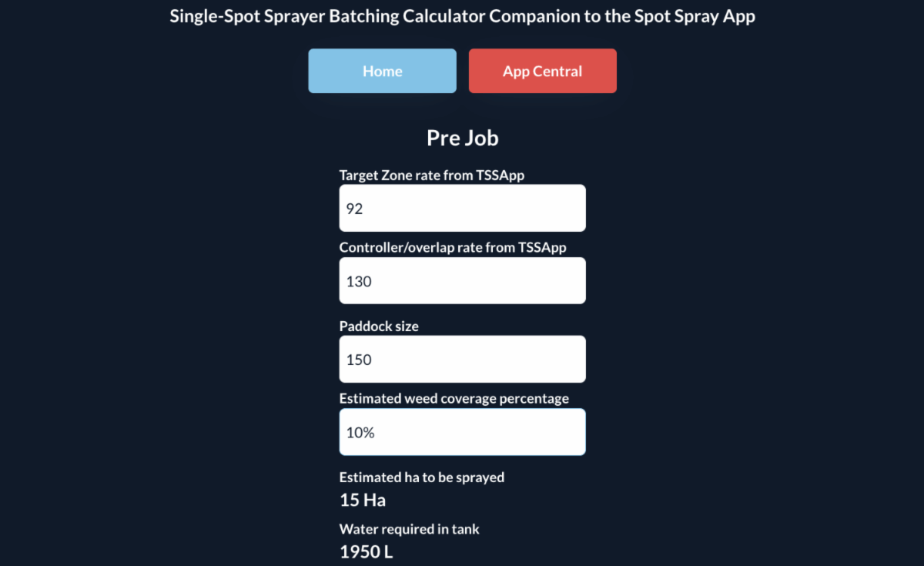Place cursor on the 10% value text
The image size is (924, 566).
click(x=360, y=433)
